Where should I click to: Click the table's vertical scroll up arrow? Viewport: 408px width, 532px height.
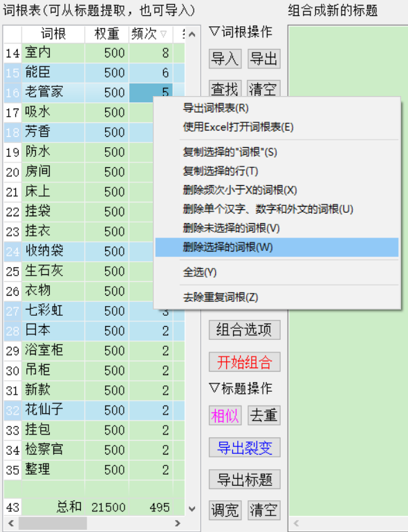[192, 35]
